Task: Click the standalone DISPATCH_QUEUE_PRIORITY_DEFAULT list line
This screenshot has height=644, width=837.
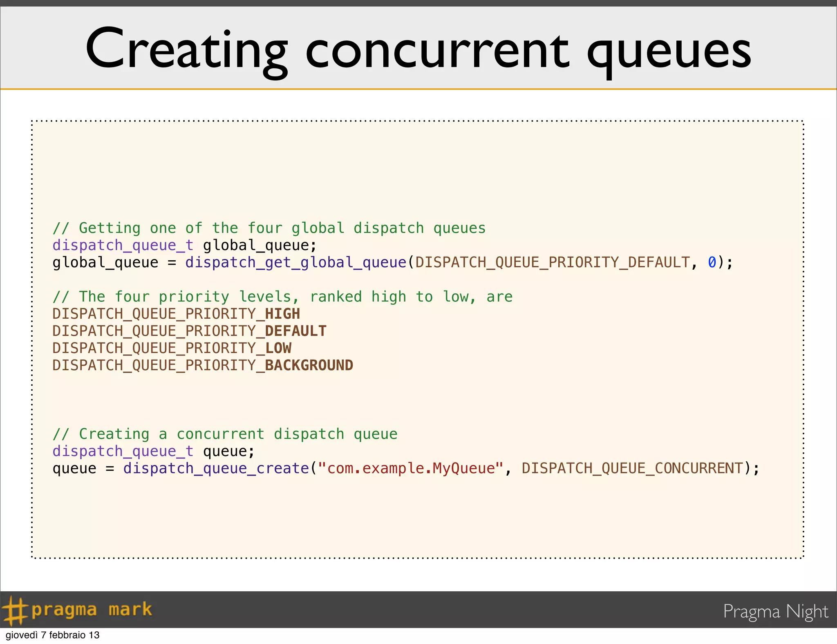Action: (189, 331)
